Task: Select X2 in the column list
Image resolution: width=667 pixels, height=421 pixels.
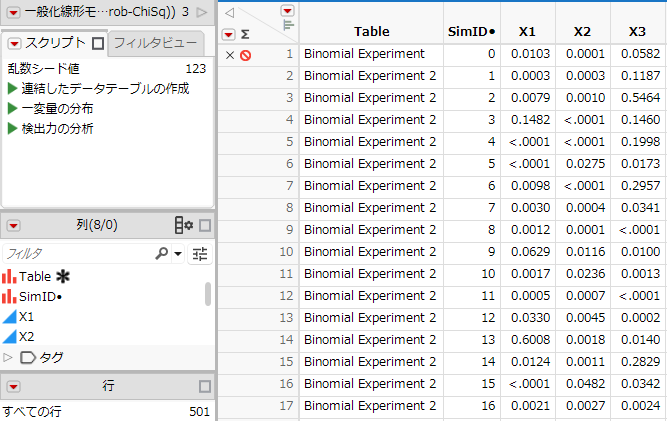Action: tap(26, 336)
